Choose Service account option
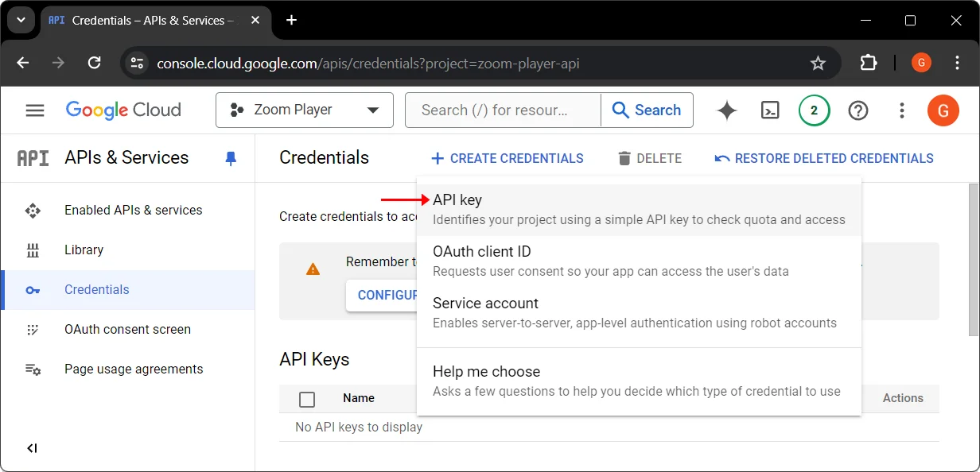This screenshot has height=472, width=980. [639, 313]
